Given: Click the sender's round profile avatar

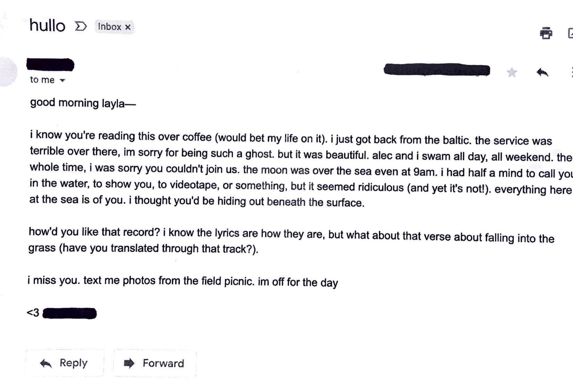Looking at the screenshot, I should tap(7, 71).
